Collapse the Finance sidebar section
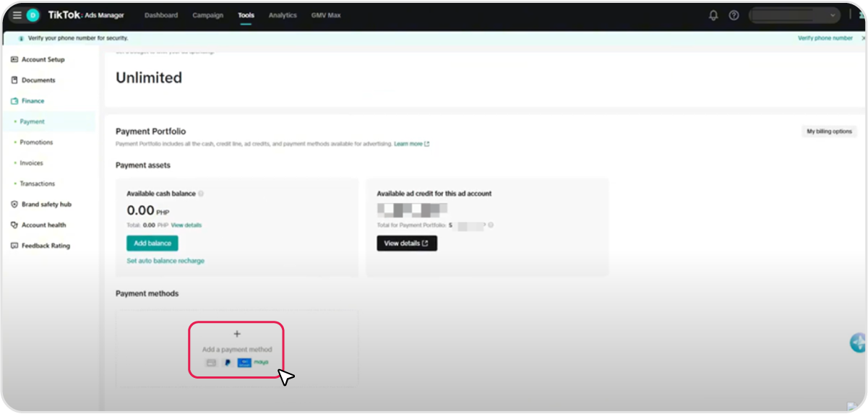Image resolution: width=868 pixels, height=414 pixels. 33,101
